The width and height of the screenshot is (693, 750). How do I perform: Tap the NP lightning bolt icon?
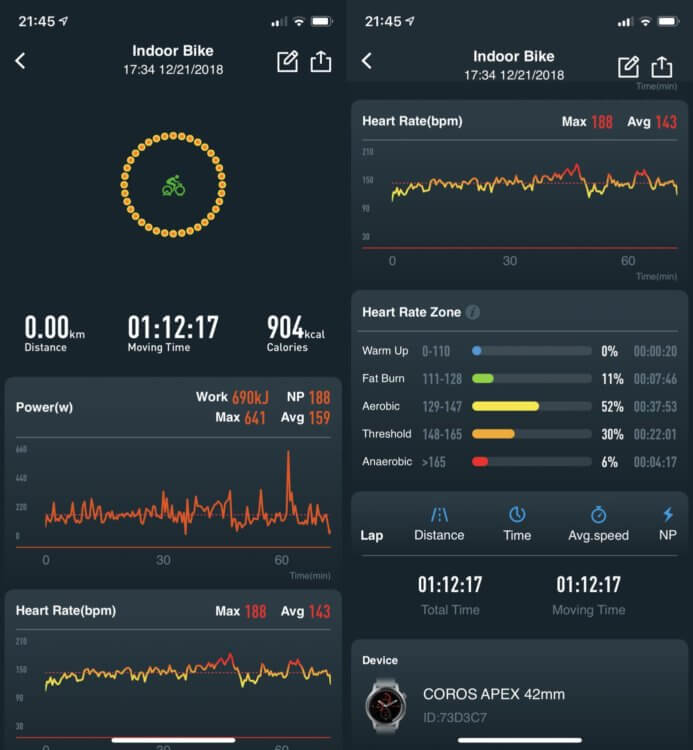668,514
